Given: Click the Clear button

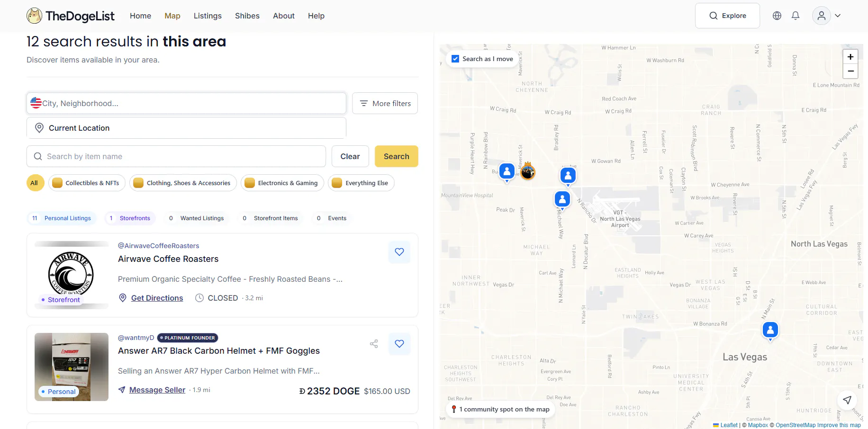Looking at the screenshot, I should click(350, 156).
